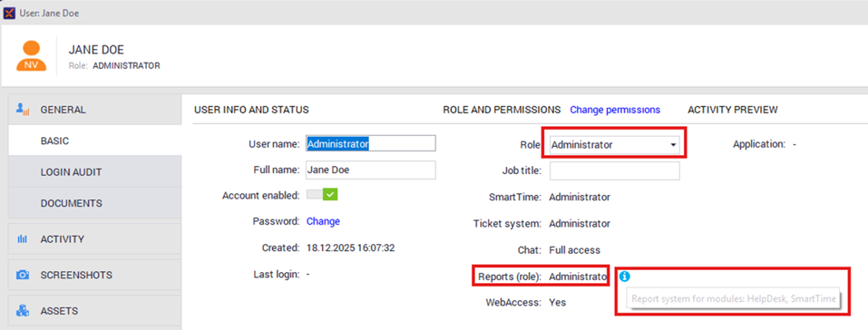868x330 pixels.
Task: Open the Screenshots menu item
Action: pyautogui.click(x=76, y=275)
